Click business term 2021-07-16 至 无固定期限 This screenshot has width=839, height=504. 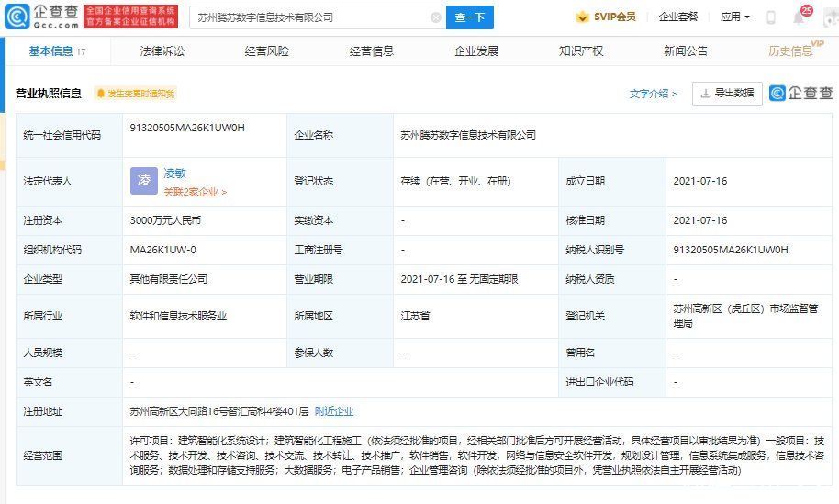tap(459, 279)
